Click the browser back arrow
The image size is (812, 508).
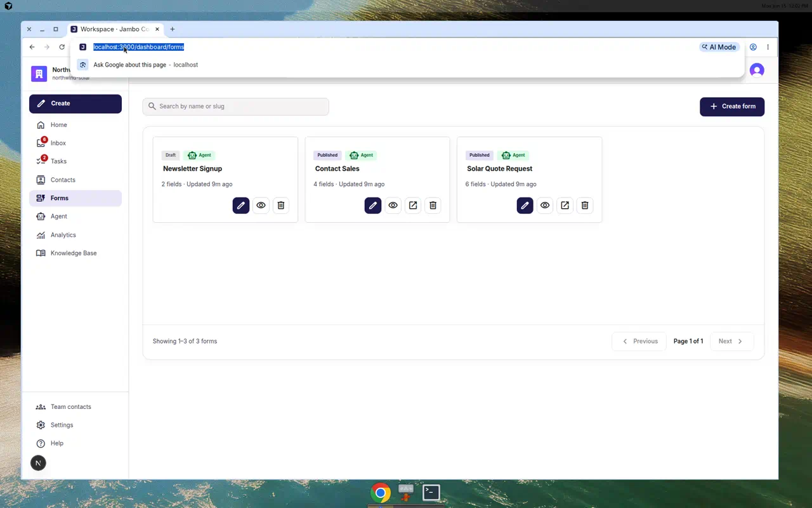(32, 47)
